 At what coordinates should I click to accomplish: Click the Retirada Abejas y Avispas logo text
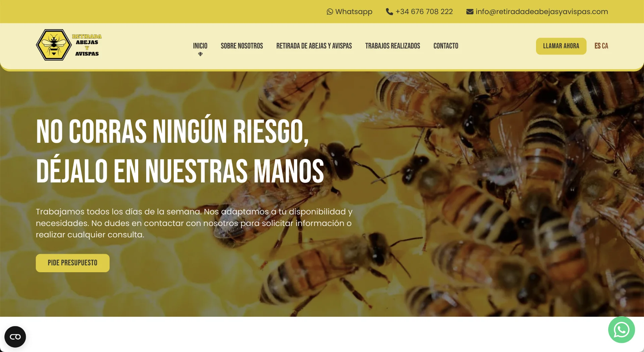tap(87, 45)
